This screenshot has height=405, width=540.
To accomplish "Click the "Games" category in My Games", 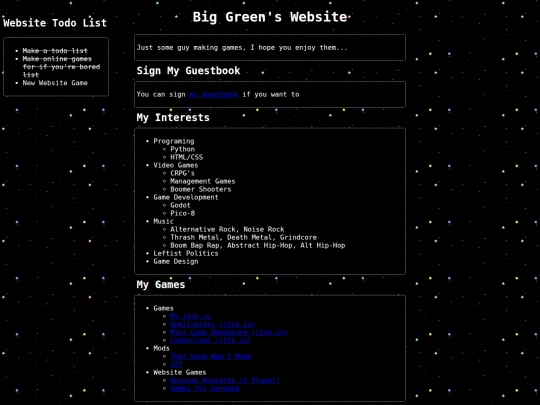I will pos(164,308).
